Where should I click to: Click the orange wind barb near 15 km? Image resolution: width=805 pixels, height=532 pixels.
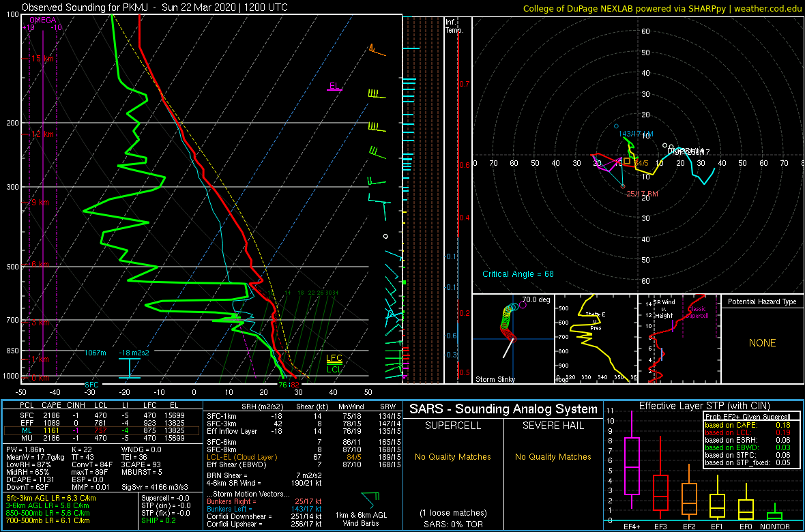[x=377, y=50]
